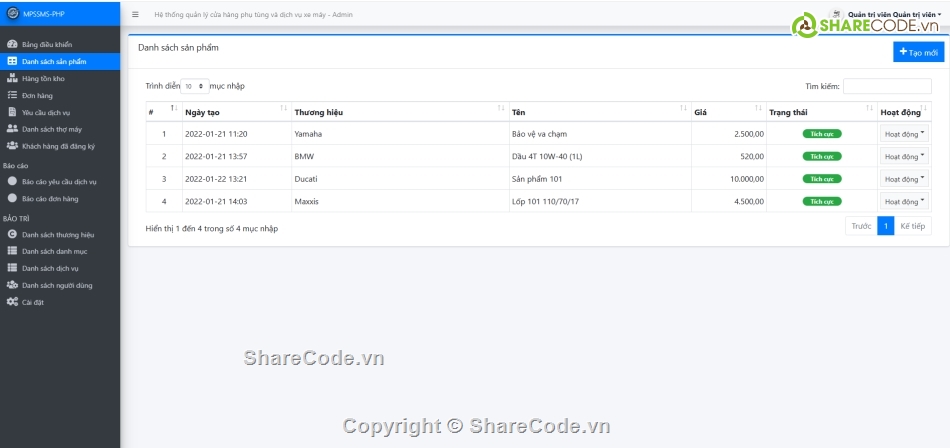Click the Tìm kiếm search field
This screenshot has width=950, height=448.
point(887,87)
